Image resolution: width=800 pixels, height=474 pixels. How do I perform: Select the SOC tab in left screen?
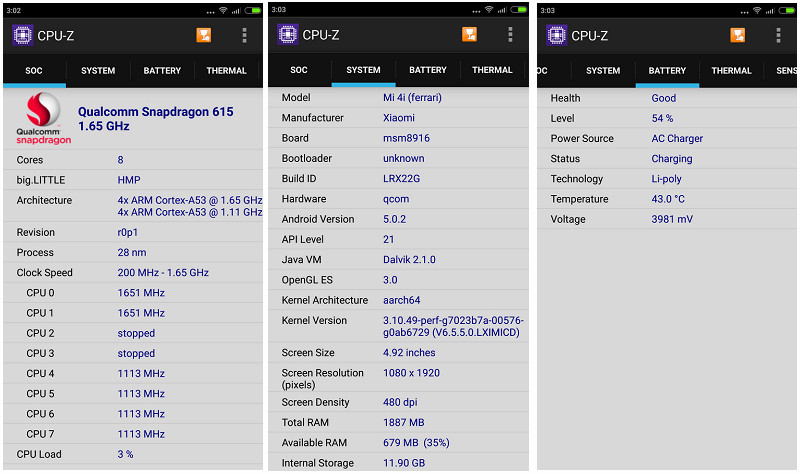click(34, 71)
